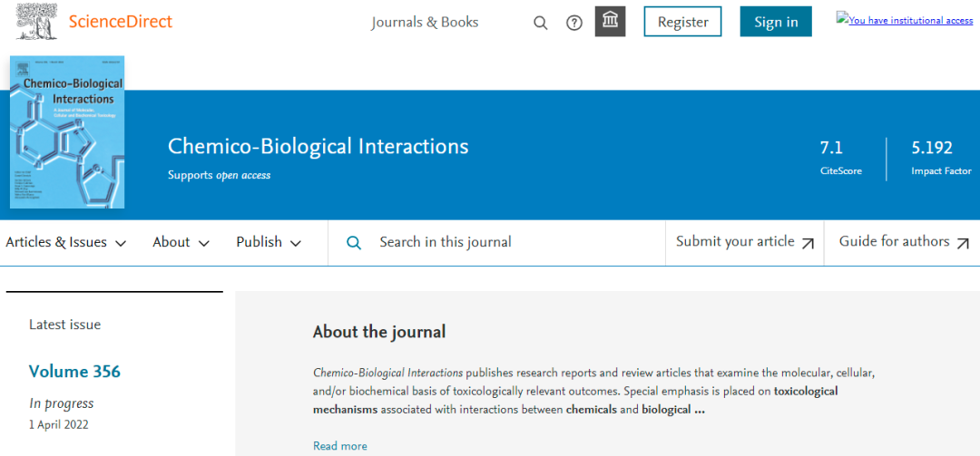
Task: Click the 7.1 CiteScore metric
Action: point(831,148)
